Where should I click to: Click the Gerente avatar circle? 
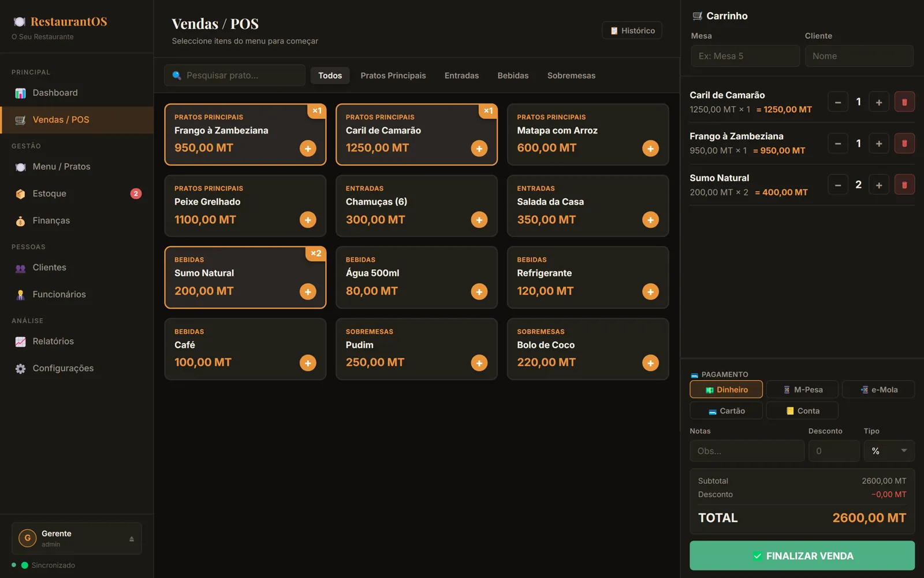[27, 538]
